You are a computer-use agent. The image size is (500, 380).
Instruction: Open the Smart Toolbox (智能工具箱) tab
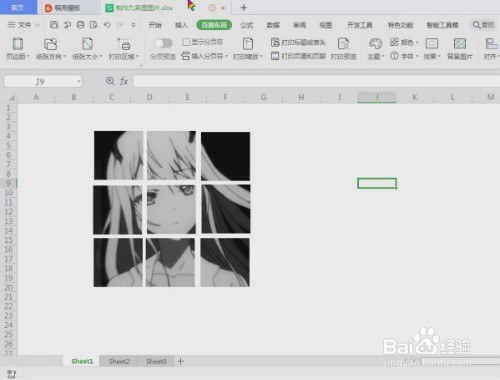pos(443,25)
